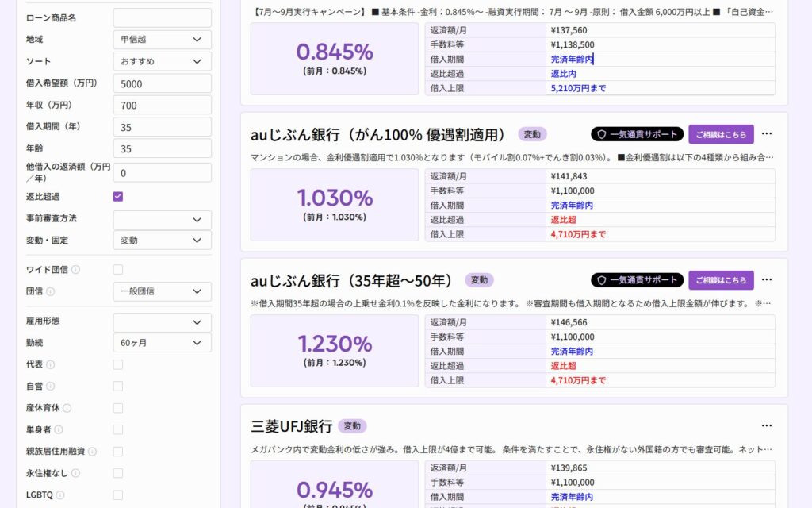Uncheck the 返比超過 checkbox
The image size is (812, 508).
pos(118,197)
